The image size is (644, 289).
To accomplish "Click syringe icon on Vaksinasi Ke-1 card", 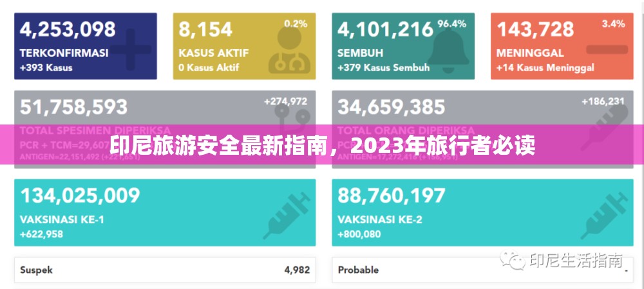I will pyautogui.click(x=287, y=215).
